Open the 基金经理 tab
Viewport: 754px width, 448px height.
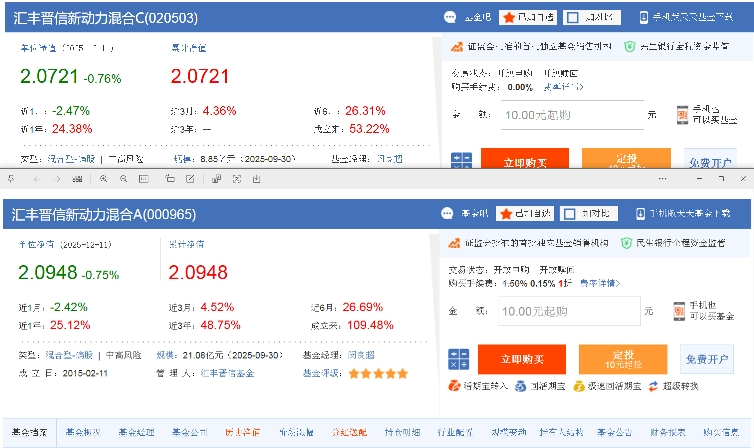pos(137,432)
